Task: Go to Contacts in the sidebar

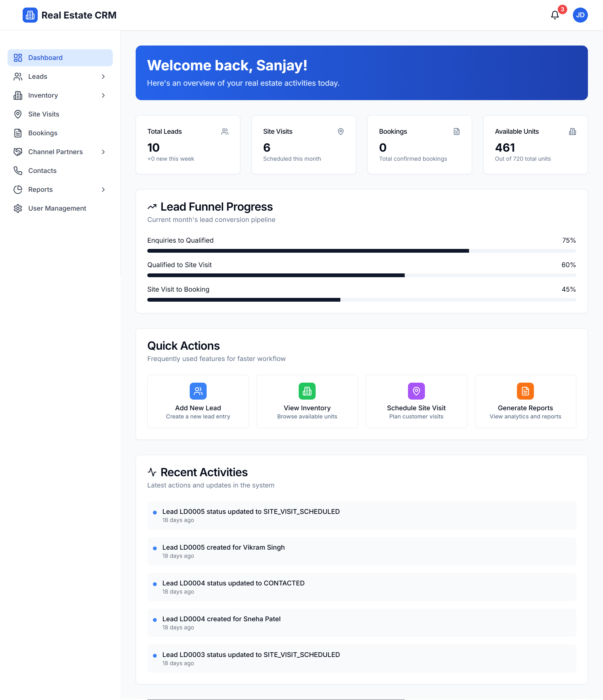Action: coord(42,171)
